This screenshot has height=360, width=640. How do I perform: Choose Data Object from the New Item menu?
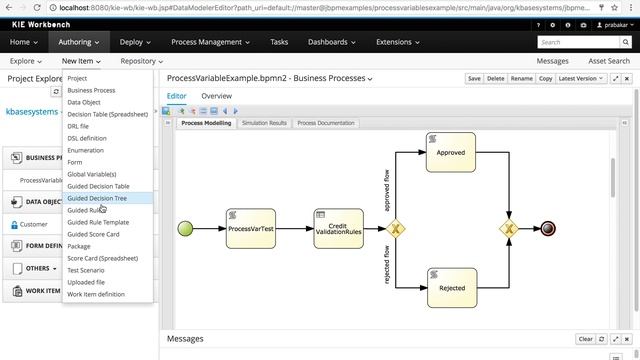coord(108,102)
